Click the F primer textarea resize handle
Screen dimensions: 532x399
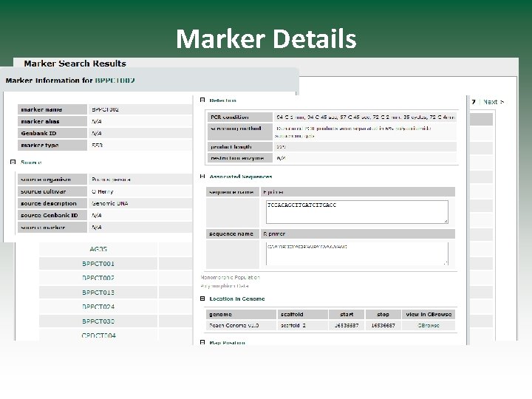(446, 221)
